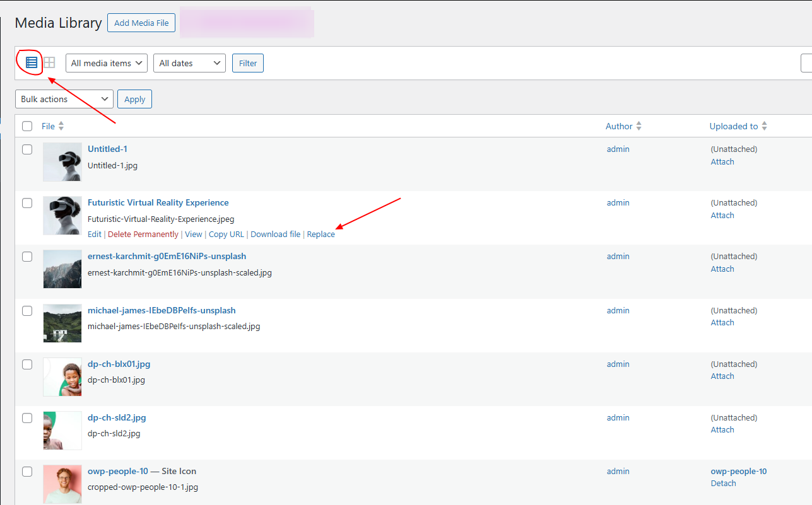Attach the ernest-karchmit unsplash image
Image resolution: width=812 pixels, height=505 pixels.
(722, 269)
